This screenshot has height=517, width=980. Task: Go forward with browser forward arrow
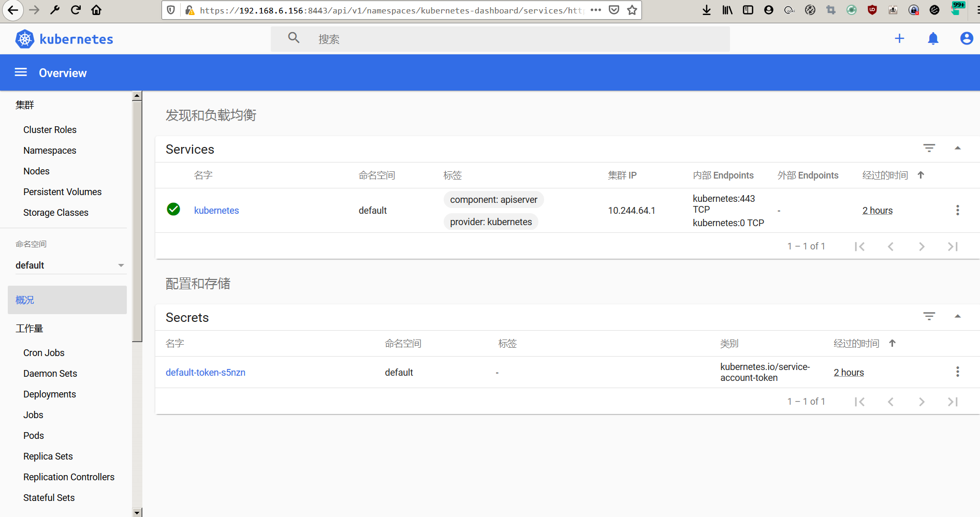click(x=34, y=10)
